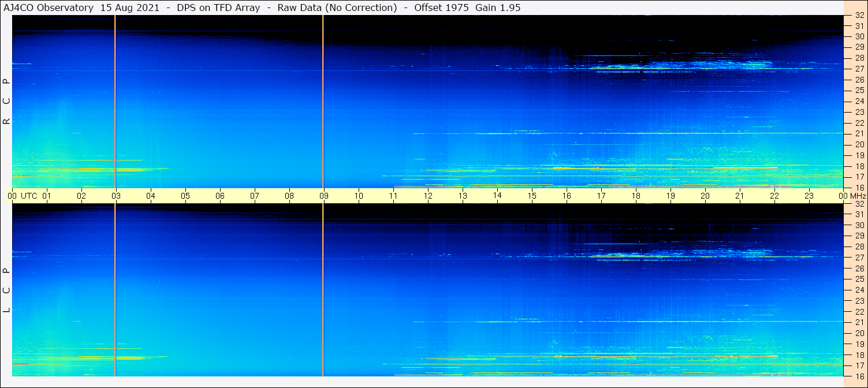868x388 pixels.
Task: Click the 18 hour tick on time axis
Action: [x=636, y=196]
